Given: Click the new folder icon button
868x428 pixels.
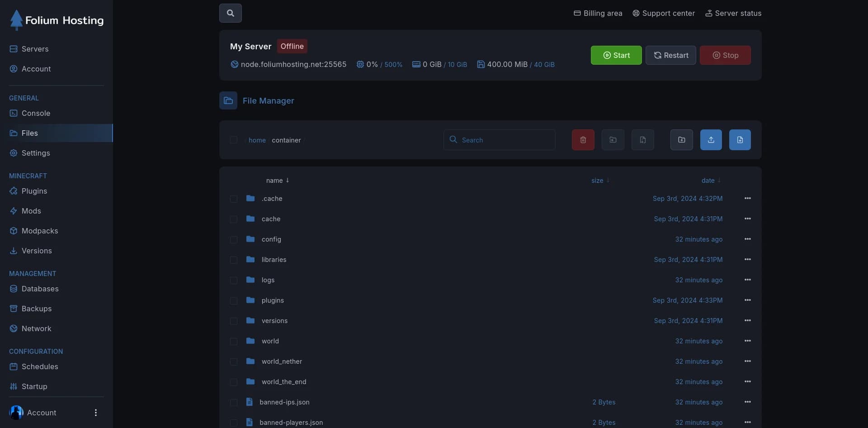Looking at the screenshot, I should coord(681,140).
